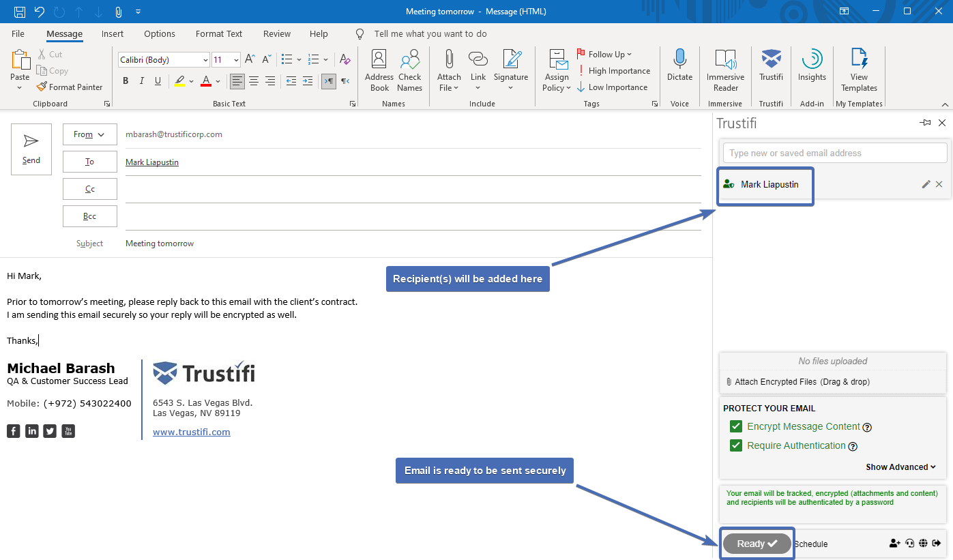Open the Address Book
The image size is (953, 560).
pos(379,70)
